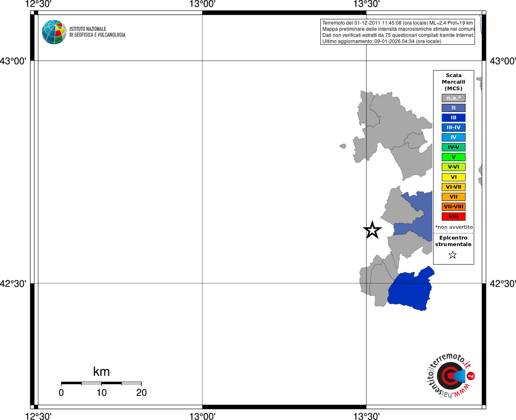Click the haisentitoilterremoto.it logo
This screenshot has width=516, height=420.
[x=451, y=375]
